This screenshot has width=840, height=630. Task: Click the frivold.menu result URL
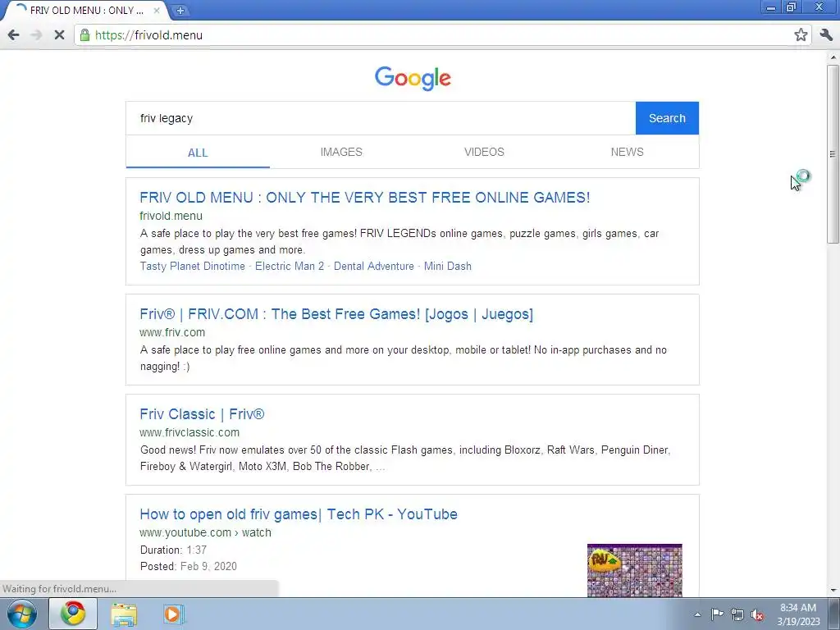(171, 216)
